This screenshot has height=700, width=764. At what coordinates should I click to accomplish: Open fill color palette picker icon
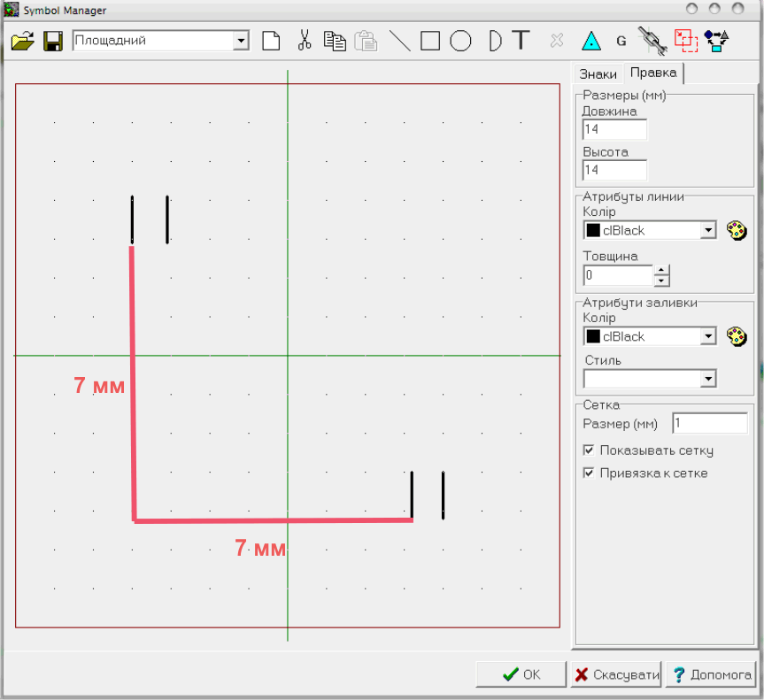point(737,336)
